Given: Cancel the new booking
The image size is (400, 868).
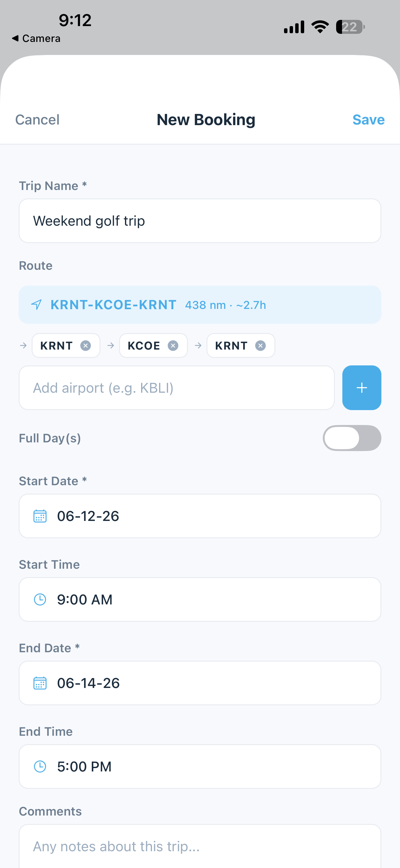Looking at the screenshot, I should coord(37,119).
